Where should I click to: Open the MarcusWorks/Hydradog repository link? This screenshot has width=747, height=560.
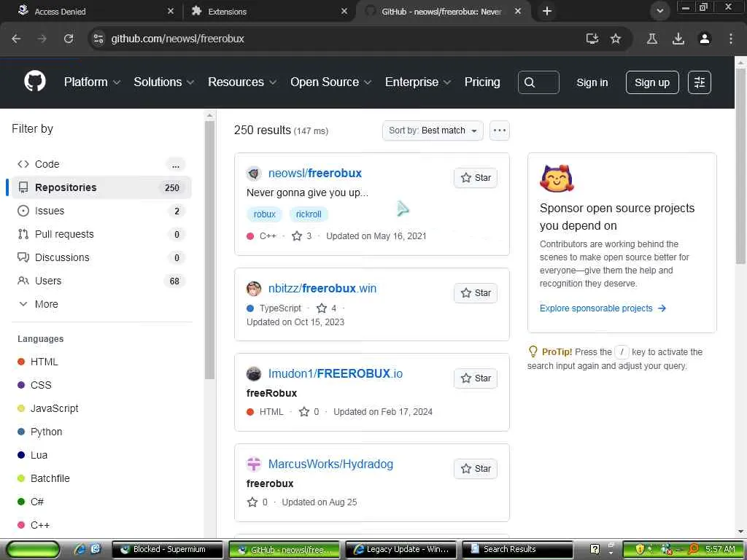pyautogui.click(x=330, y=464)
